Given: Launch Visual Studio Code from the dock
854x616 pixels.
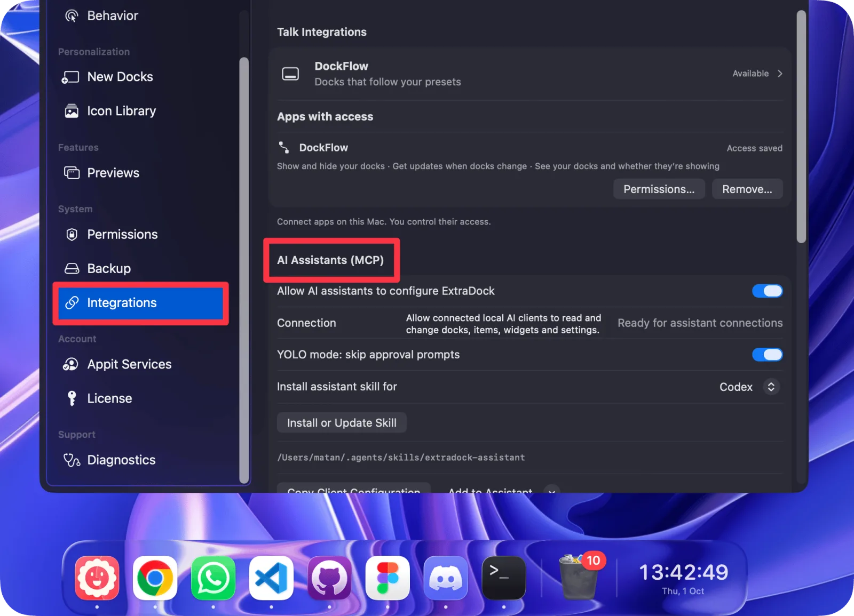Looking at the screenshot, I should pos(272,578).
